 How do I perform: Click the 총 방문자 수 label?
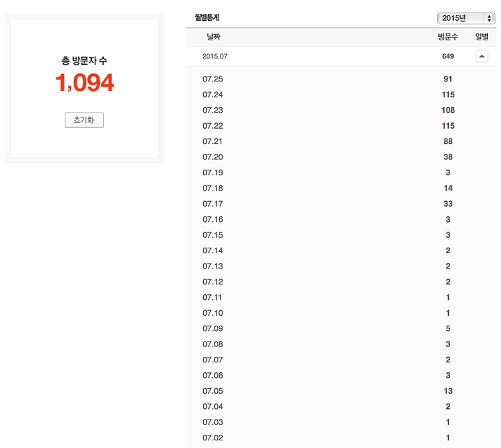tap(84, 61)
